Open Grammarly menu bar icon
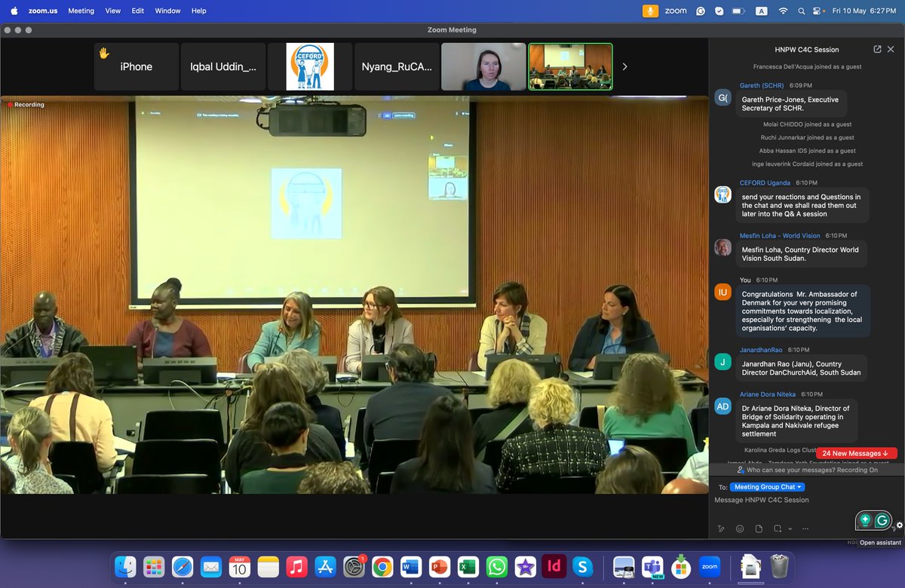The width and height of the screenshot is (905, 588). 701,11
